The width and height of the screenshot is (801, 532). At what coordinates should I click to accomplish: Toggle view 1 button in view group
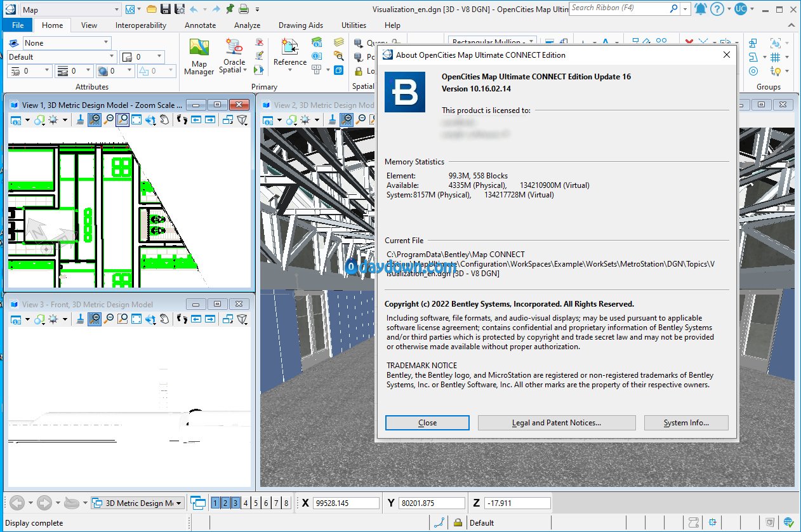point(215,503)
